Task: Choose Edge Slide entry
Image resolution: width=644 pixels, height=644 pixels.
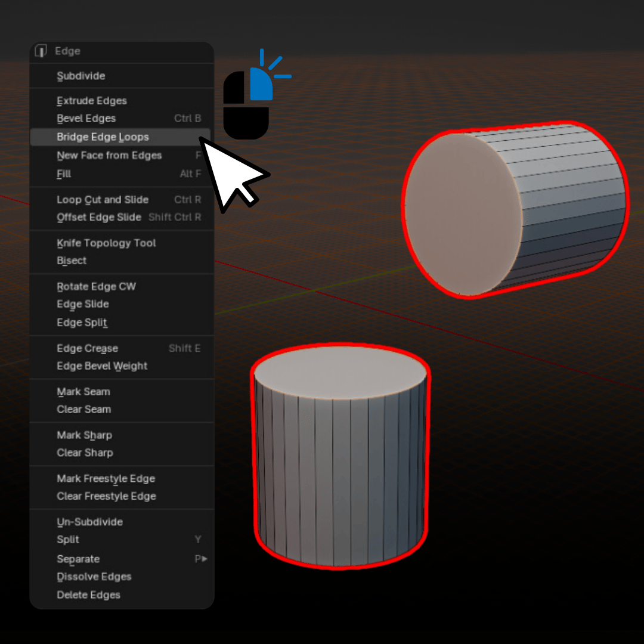Action: pos(122,304)
